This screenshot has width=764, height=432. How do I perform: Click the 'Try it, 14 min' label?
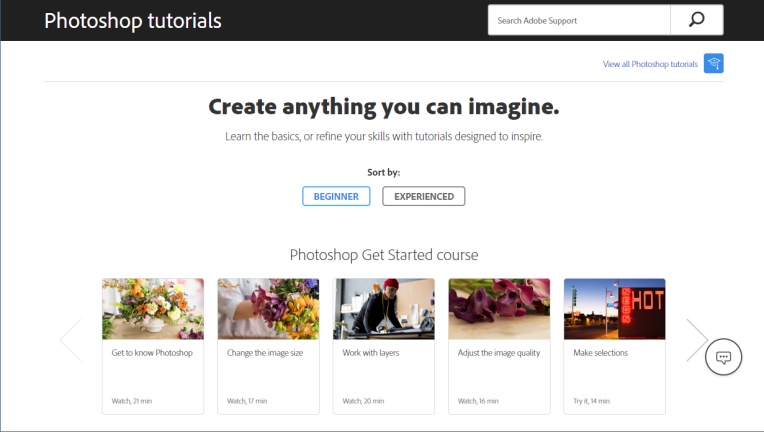tap(592, 401)
